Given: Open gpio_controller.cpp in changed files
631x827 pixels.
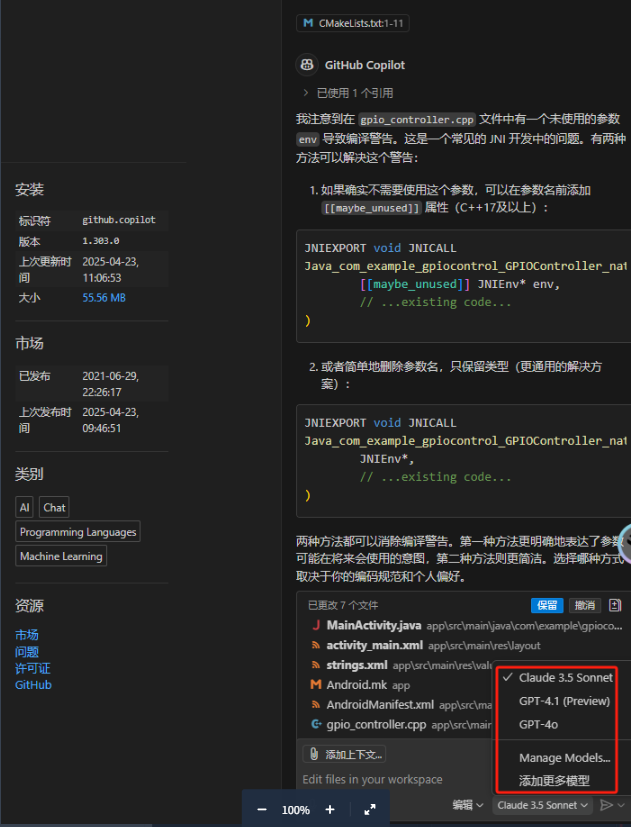Looking at the screenshot, I should (x=376, y=724).
